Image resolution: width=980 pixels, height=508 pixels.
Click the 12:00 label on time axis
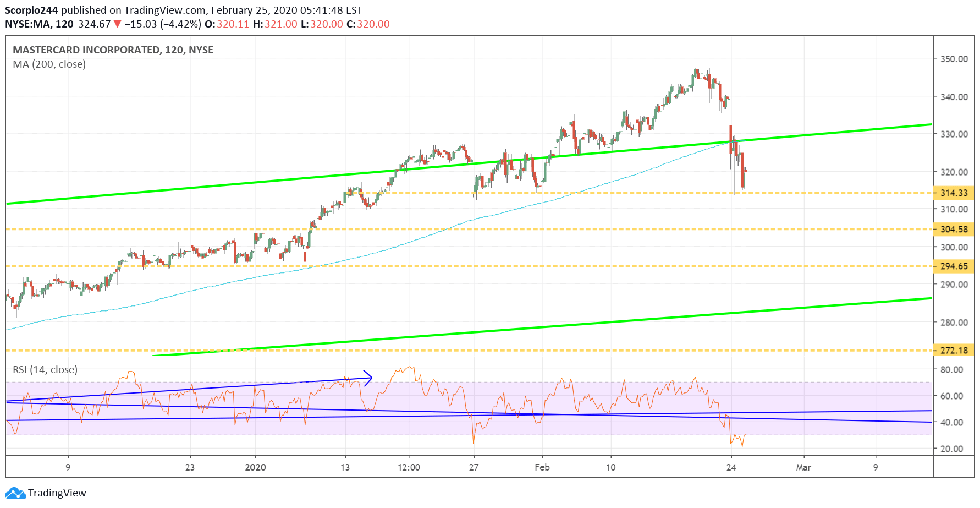(x=409, y=468)
